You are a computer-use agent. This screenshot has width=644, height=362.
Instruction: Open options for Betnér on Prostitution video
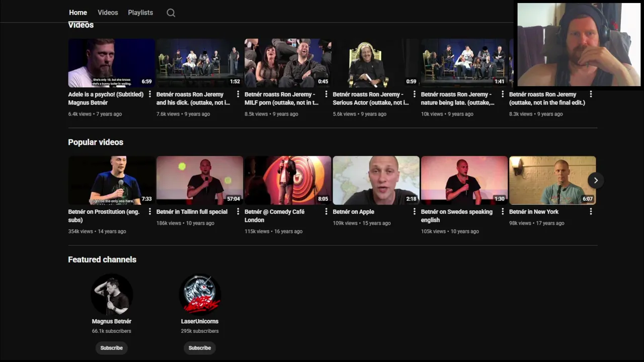(x=150, y=212)
